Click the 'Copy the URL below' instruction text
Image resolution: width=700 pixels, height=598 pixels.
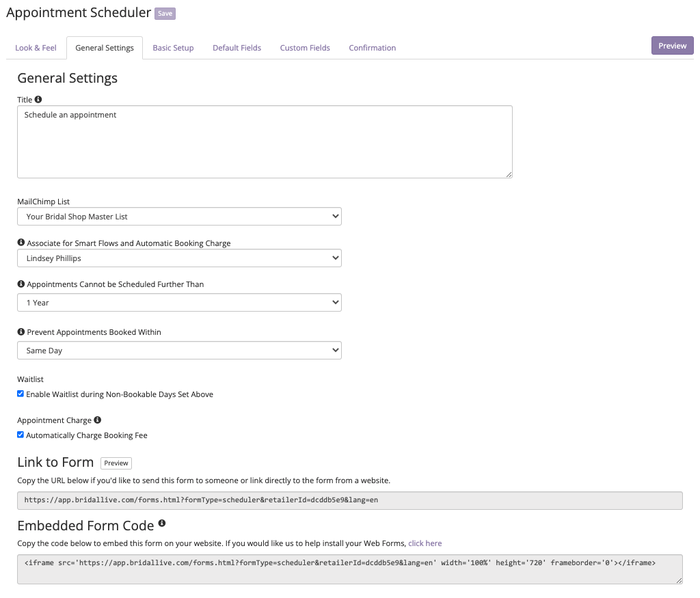tap(204, 480)
